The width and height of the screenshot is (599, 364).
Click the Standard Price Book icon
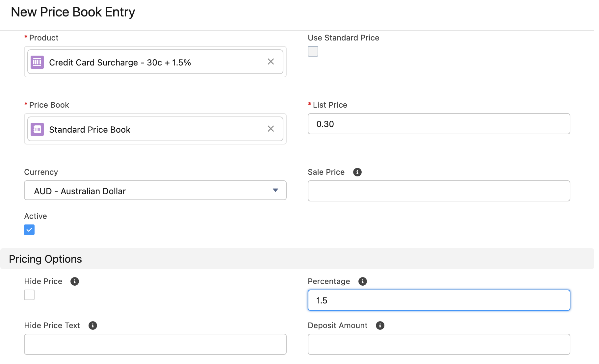click(x=37, y=129)
